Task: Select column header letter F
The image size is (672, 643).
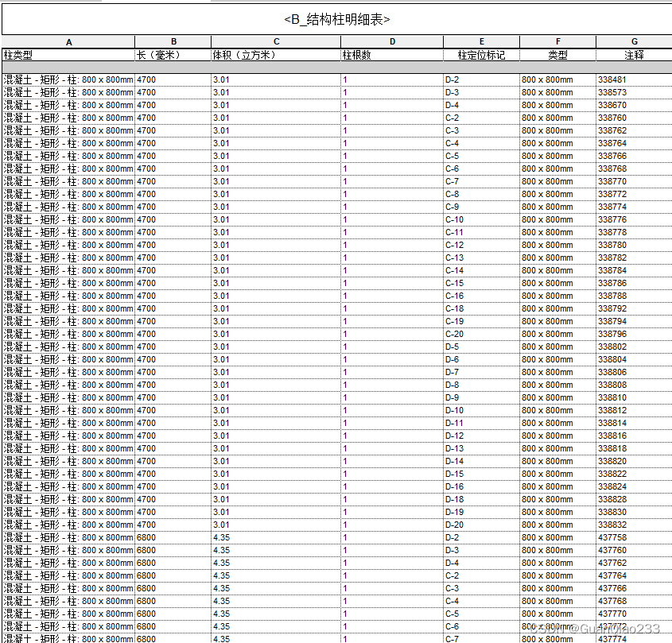Action: [x=558, y=41]
